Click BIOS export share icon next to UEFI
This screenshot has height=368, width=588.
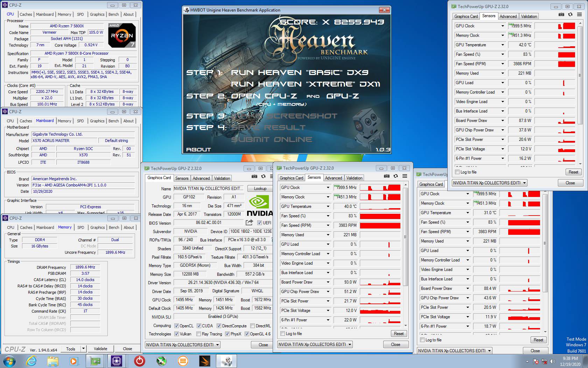(x=249, y=223)
